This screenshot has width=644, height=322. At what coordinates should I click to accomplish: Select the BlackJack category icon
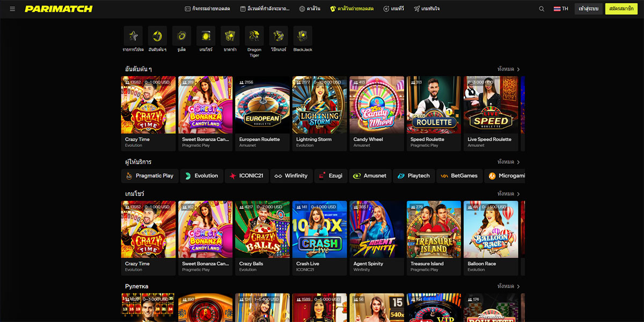[303, 36]
